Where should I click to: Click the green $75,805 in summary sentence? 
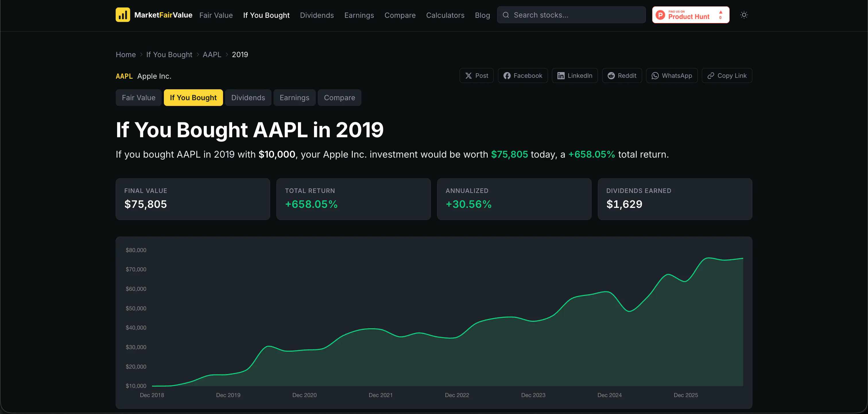pos(509,154)
